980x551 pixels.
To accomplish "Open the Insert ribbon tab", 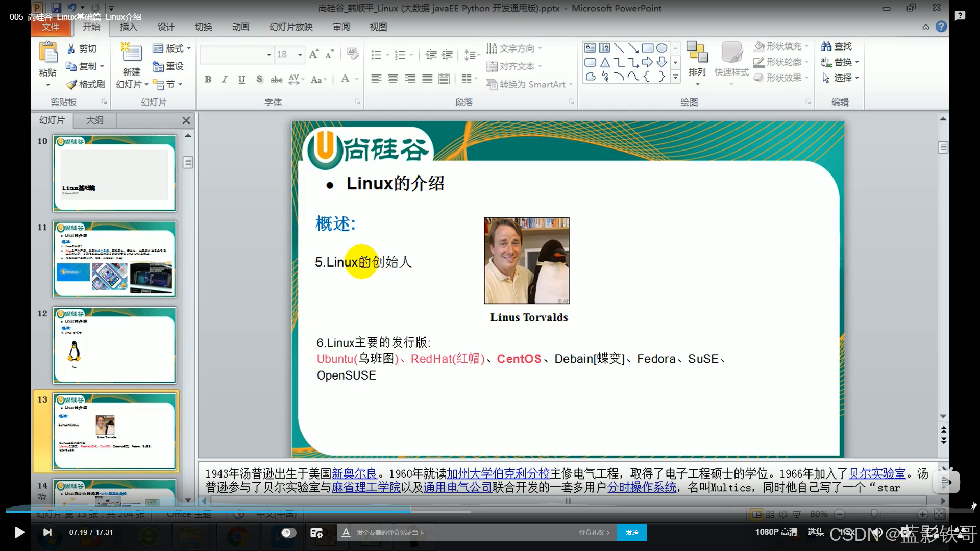I will click(x=128, y=27).
